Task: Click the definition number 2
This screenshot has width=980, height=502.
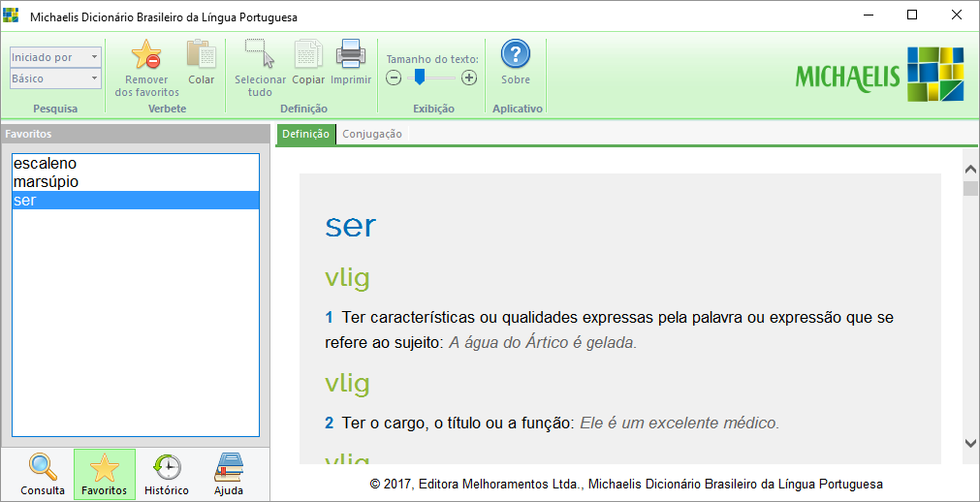Action: [x=329, y=424]
